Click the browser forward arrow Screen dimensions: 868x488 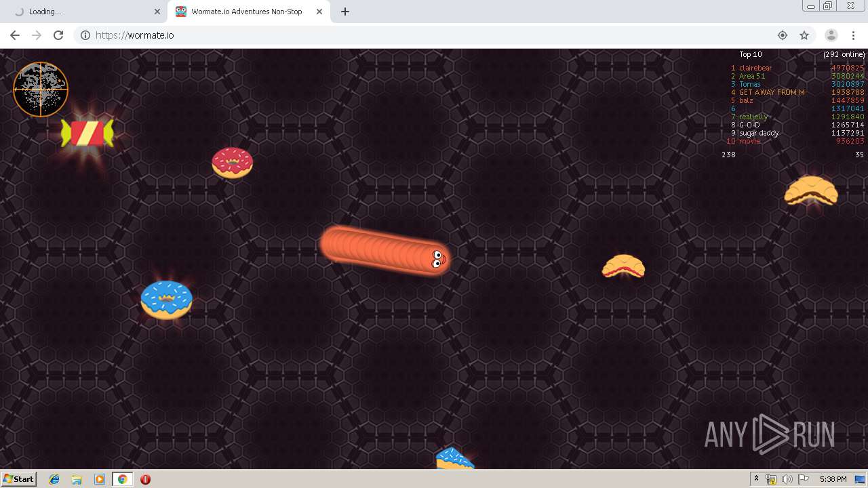tap(37, 35)
